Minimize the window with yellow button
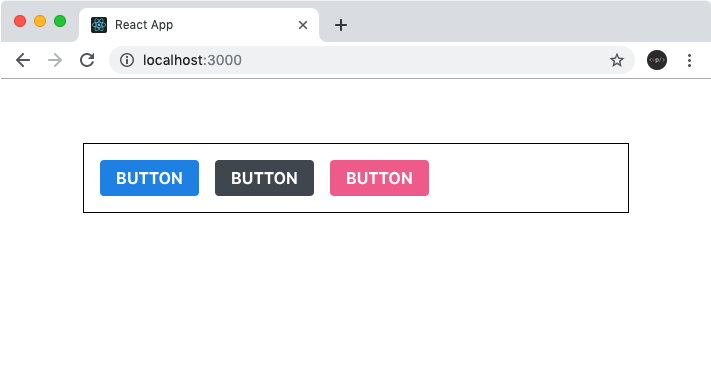This screenshot has width=711, height=376. point(40,21)
